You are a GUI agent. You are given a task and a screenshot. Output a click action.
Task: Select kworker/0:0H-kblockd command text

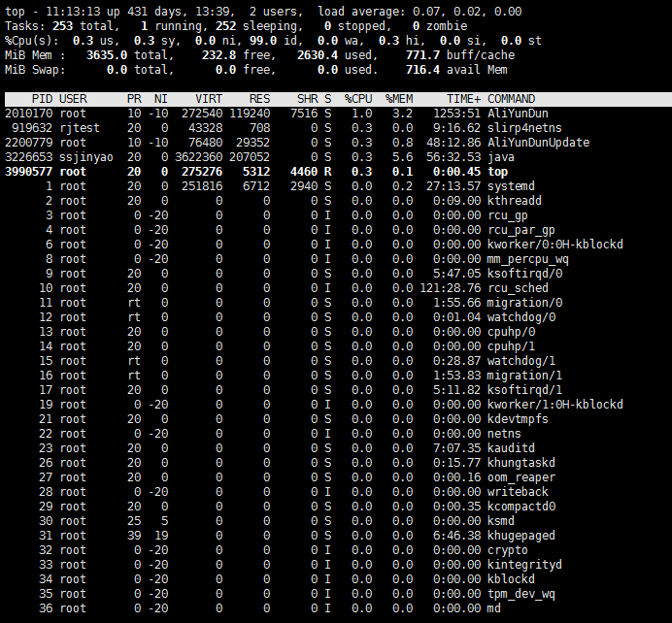(555, 245)
